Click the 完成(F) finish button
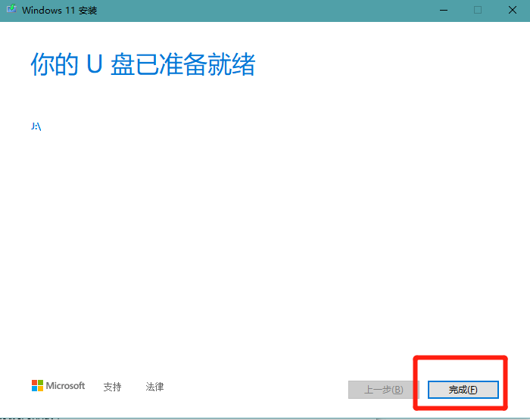The image size is (530, 420). point(463,390)
